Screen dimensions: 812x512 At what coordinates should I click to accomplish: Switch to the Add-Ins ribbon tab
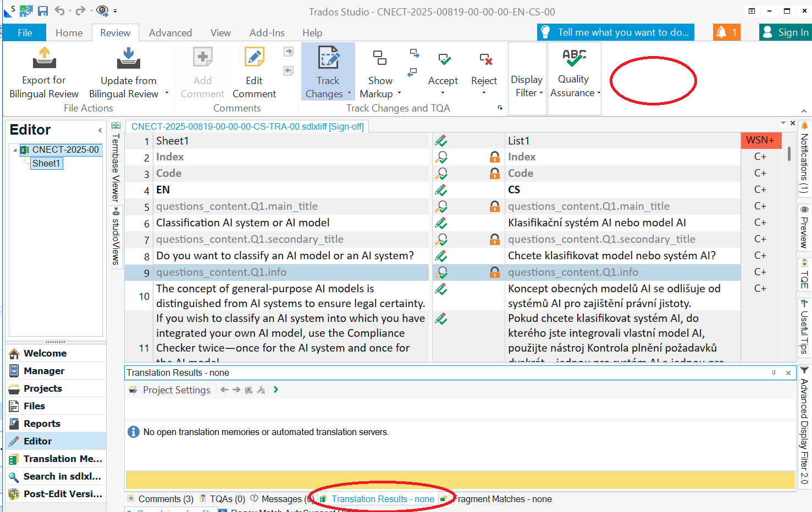[267, 32]
